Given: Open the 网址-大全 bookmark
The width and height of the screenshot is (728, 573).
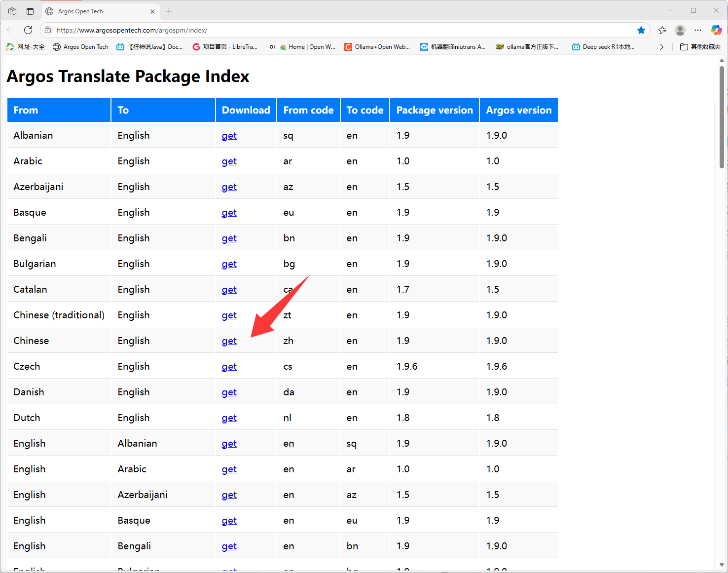Looking at the screenshot, I should [26, 47].
